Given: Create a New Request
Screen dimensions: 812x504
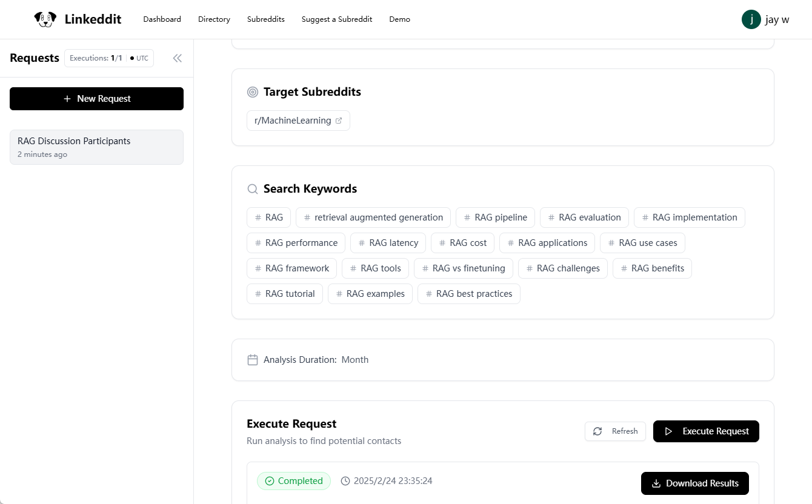Looking at the screenshot, I should [x=96, y=99].
